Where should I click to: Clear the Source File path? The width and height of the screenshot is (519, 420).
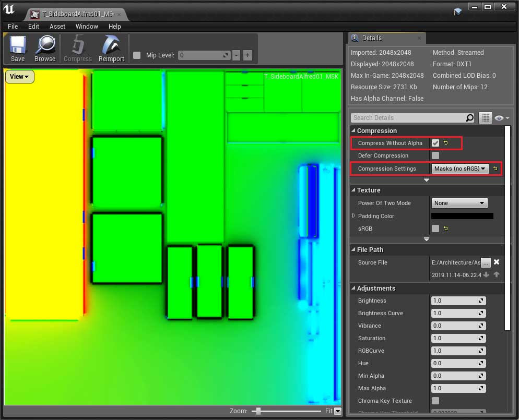click(497, 262)
